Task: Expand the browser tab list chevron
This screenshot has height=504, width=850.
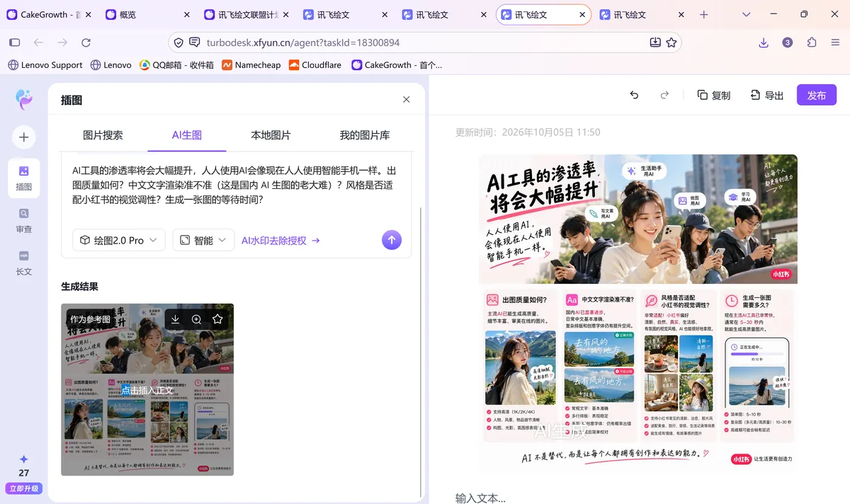Action: (x=747, y=14)
